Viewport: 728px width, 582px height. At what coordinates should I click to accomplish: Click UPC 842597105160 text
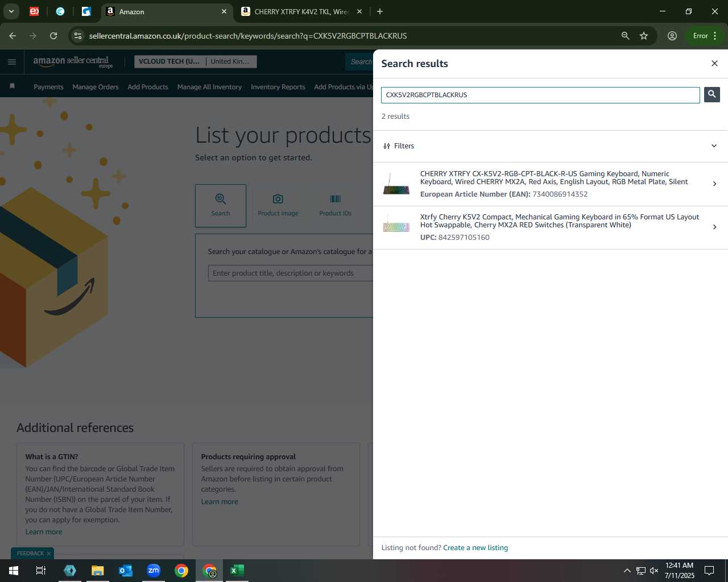455,238
